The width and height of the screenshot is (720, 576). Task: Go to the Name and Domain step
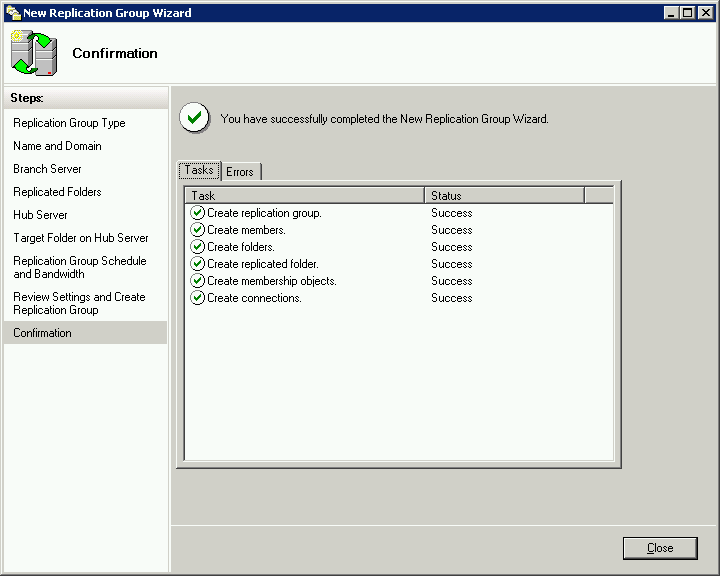pyautogui.click(x=57, y=146)
